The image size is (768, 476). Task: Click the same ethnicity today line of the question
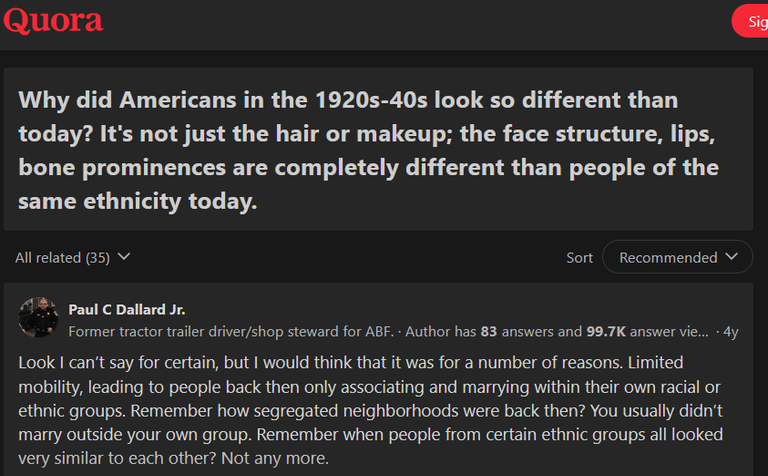(138, 201)
